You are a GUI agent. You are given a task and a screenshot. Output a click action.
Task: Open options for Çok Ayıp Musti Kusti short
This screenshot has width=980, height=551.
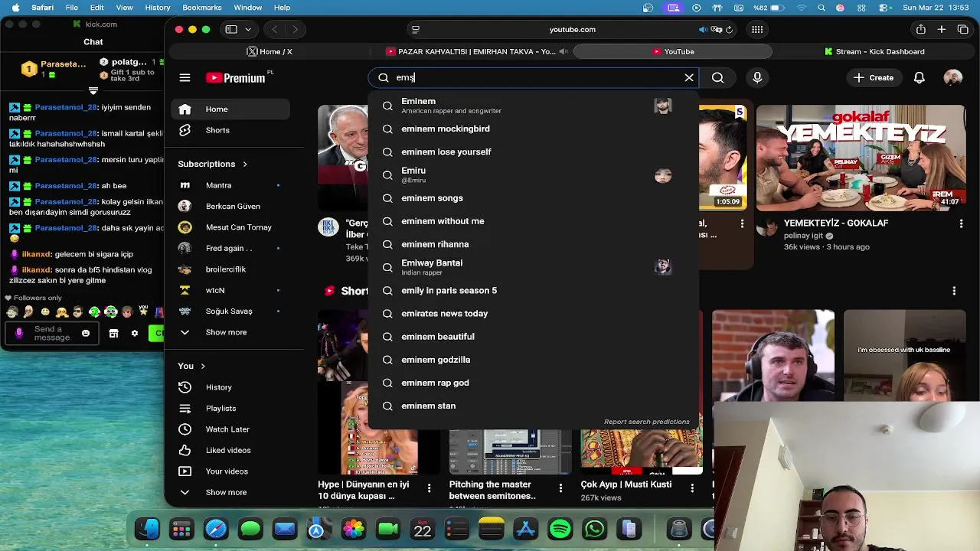point(692,488)
